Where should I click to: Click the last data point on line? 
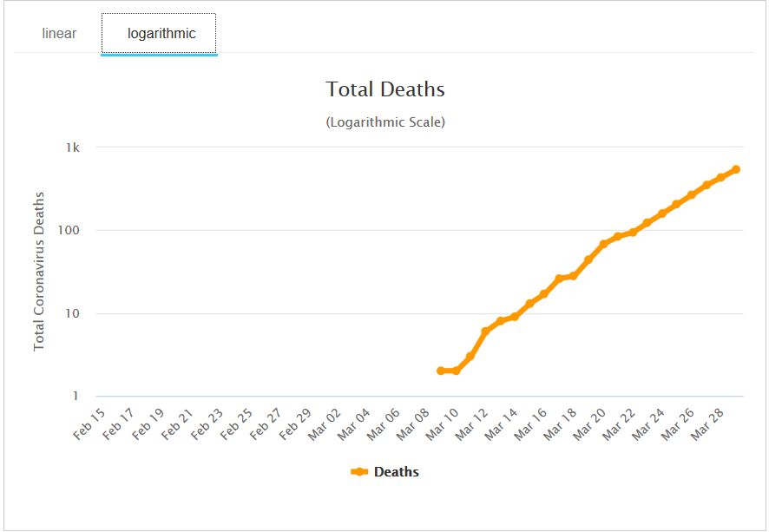[735, 169]
